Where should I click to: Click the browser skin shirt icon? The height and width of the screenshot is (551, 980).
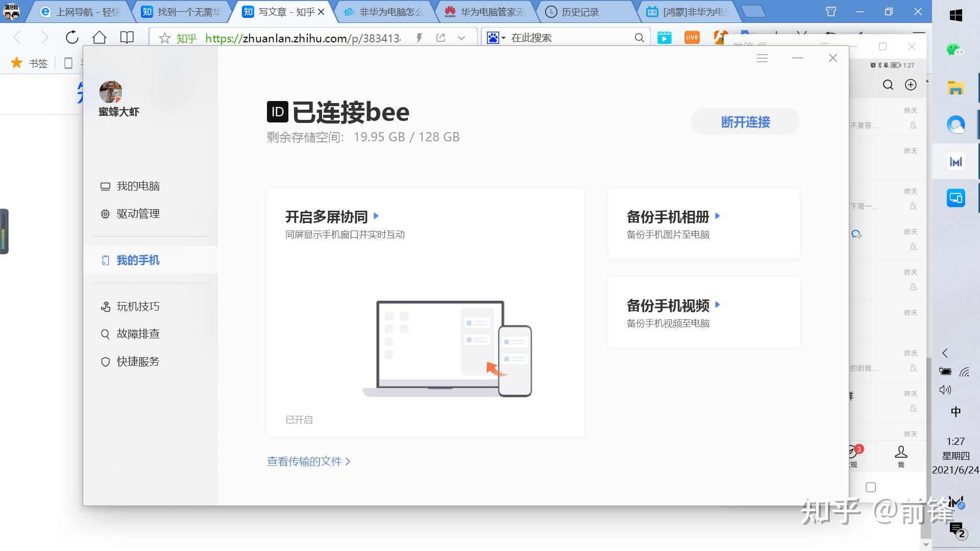tap(831, 12)
